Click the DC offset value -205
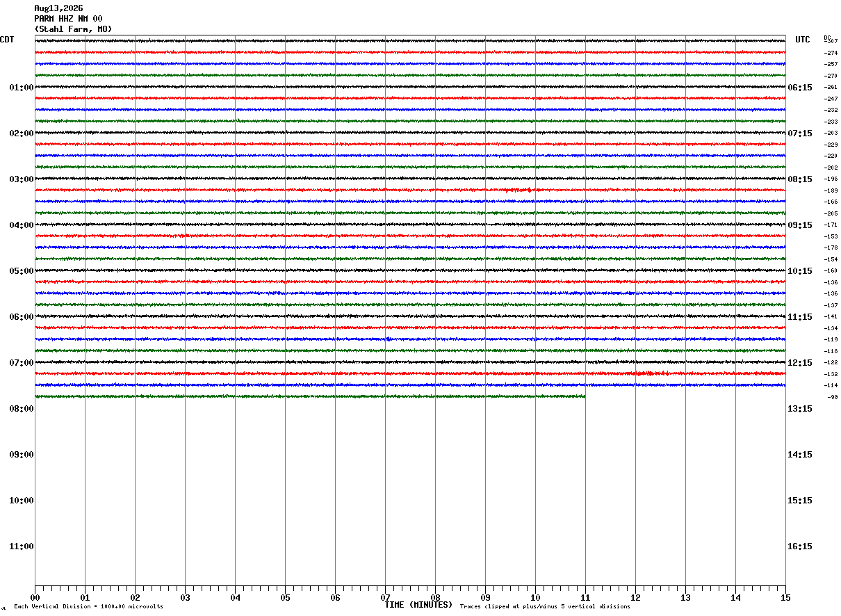841x616 pixels. 831,213
